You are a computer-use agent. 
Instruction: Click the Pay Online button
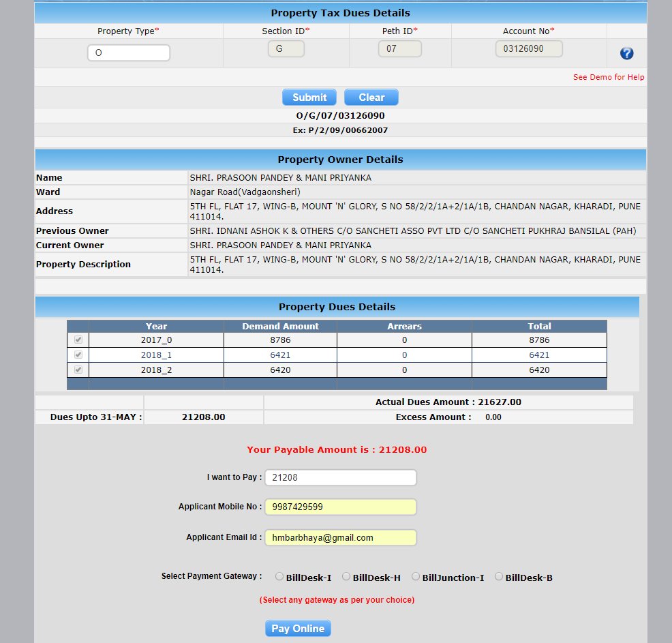(298, 629)
